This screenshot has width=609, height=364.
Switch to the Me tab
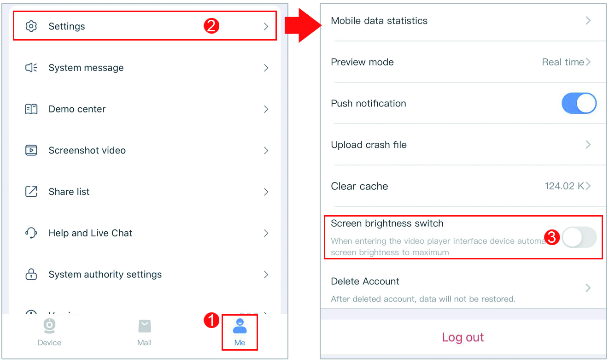tap(240, 332)
